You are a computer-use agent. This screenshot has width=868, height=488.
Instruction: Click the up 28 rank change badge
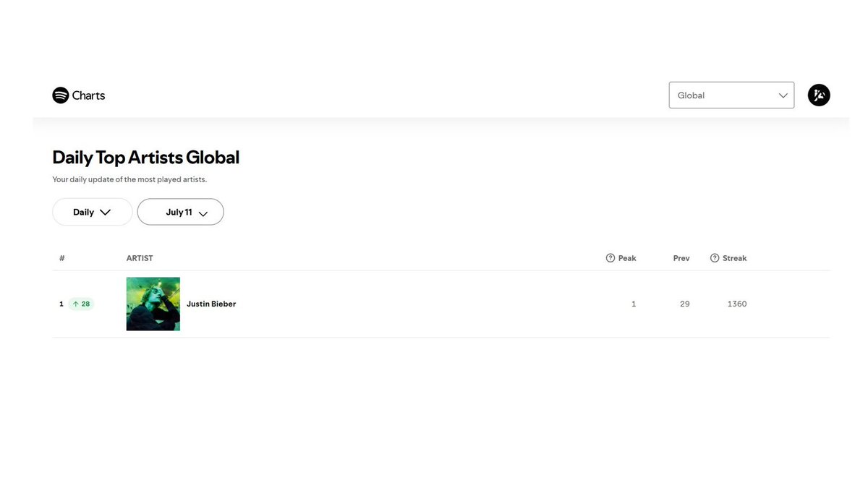82,304
